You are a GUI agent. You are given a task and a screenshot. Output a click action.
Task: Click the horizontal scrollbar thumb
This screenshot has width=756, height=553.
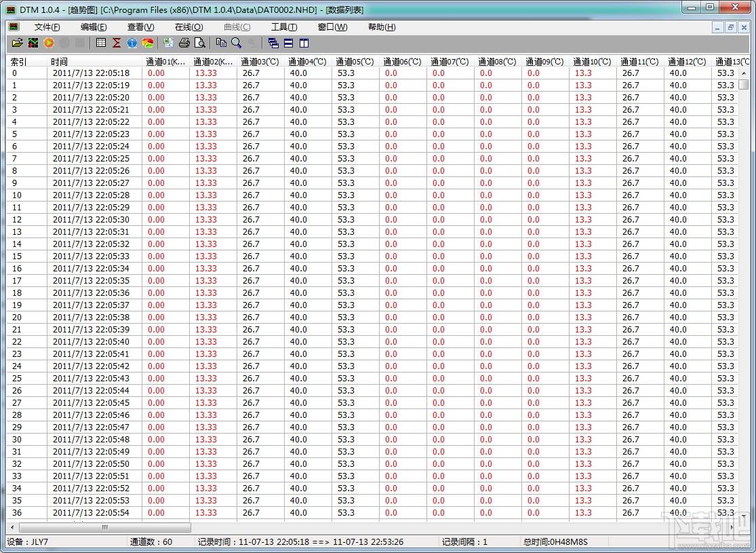104,527
